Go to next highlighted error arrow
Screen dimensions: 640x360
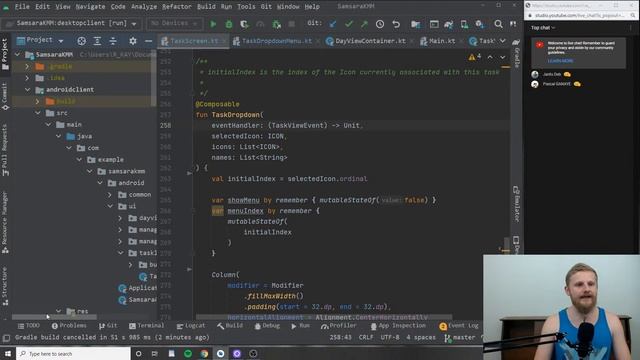(503, 57)
